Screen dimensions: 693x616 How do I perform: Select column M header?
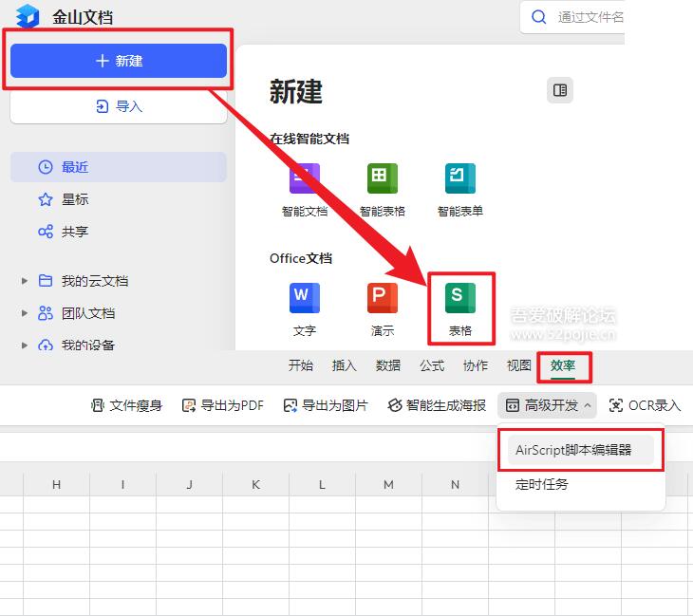coord(388,484)
